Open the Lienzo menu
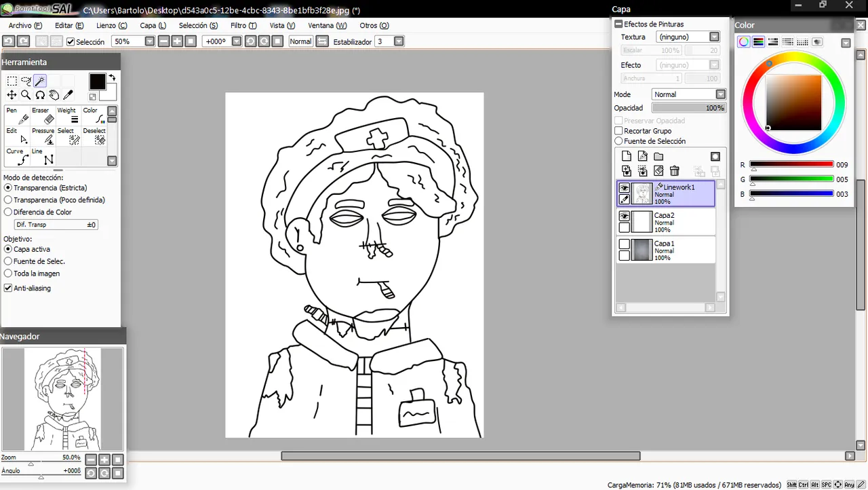 pyautogui.click(x=112, y=26)
